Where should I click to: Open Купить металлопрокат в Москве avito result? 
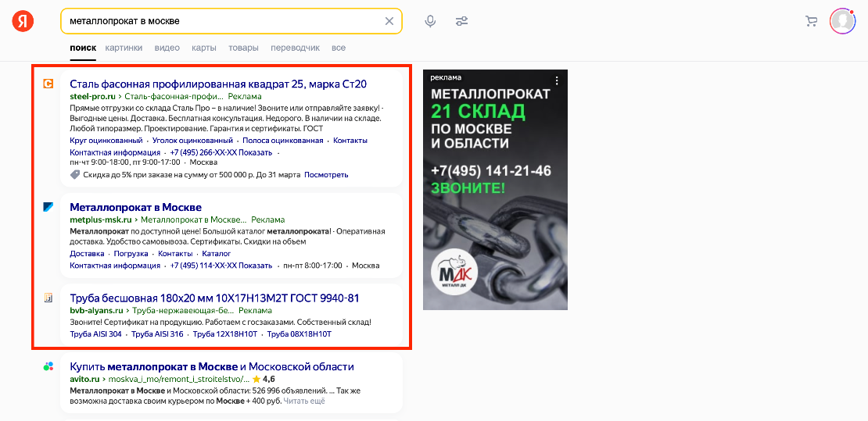[x=212, y=367]
